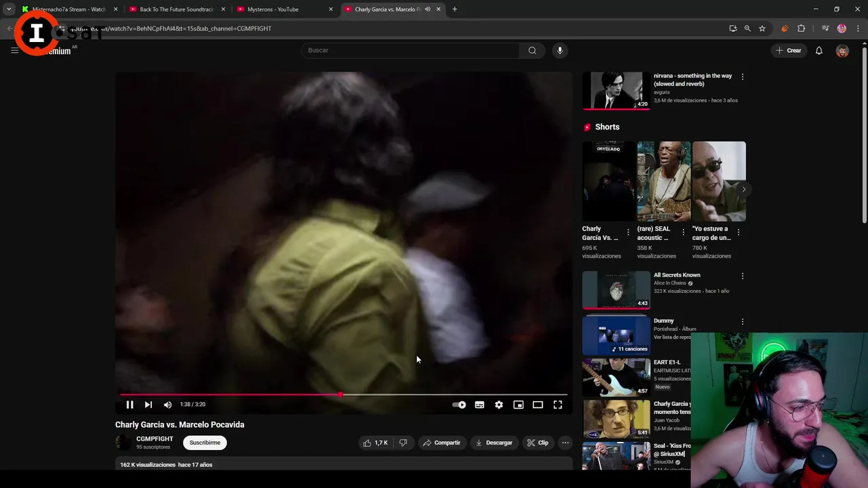The height and width of the screenshot is (488, 868).
Task: Open the browser media control icon
Action: pyautogui.click(x=825, y=28)
